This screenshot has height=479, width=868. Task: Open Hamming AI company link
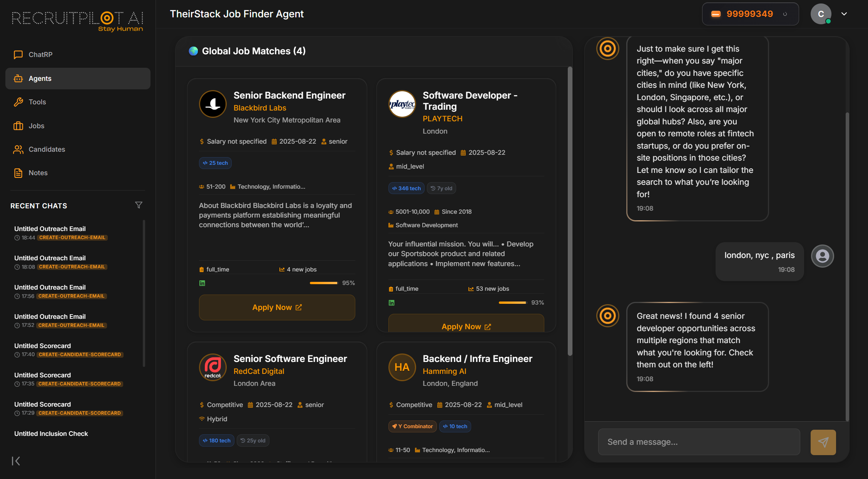click(444, 371)
